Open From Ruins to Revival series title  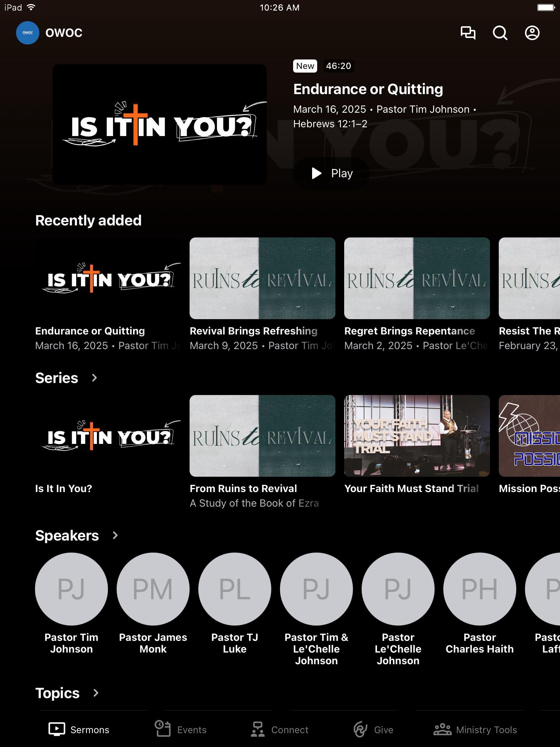coord(243,488)
